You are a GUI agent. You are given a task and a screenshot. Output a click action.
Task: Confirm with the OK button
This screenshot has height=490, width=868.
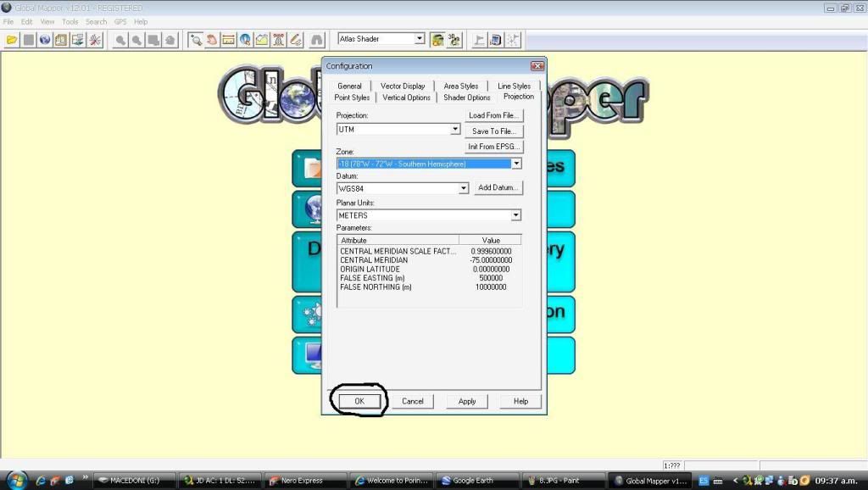(x=359, y=401)
